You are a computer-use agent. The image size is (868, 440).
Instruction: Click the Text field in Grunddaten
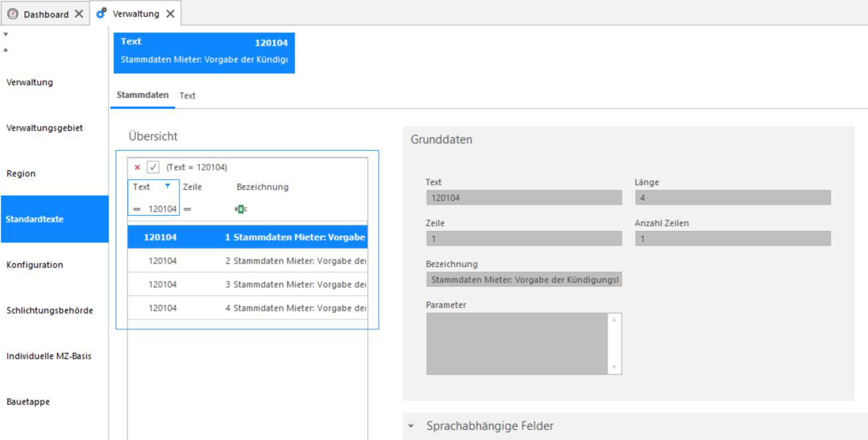(524, 197)
